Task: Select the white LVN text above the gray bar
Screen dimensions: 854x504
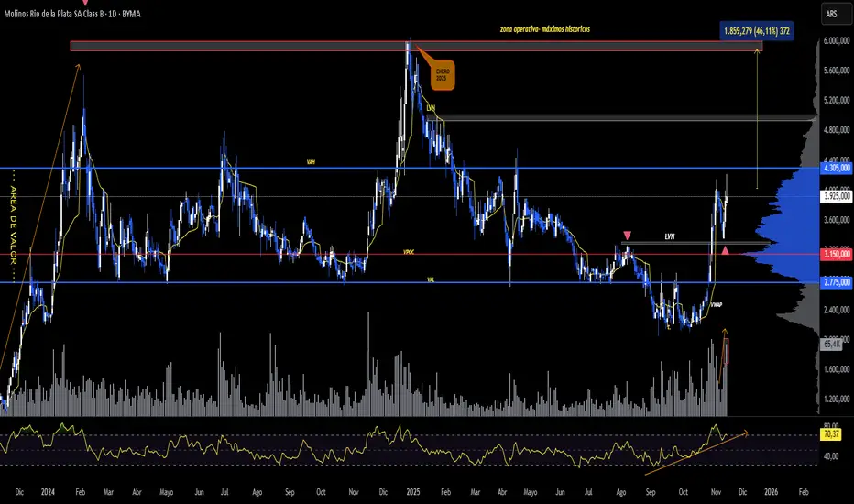Action: click(670, 236)
